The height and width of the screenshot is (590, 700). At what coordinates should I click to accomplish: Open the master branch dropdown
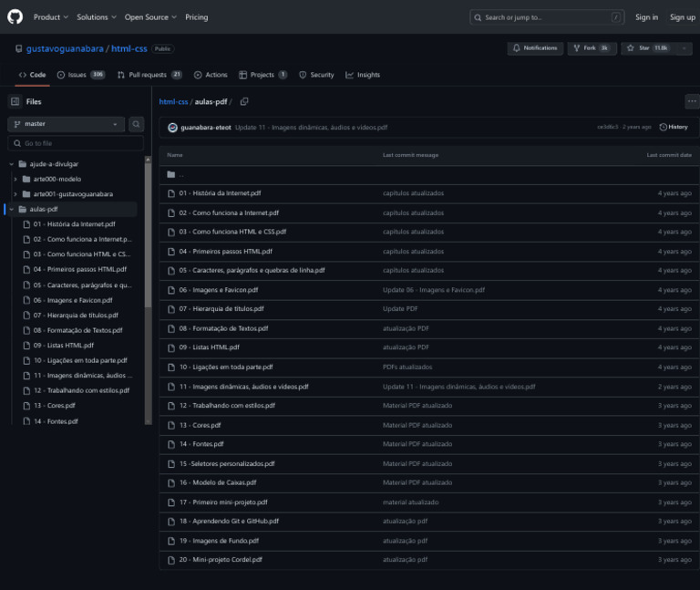click(x=67, y=124)
